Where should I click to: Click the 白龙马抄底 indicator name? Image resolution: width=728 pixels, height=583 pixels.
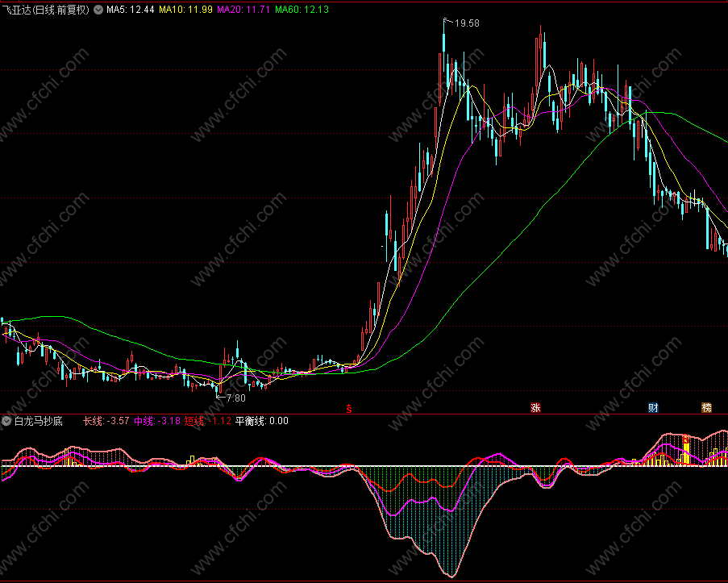(38, 422)
